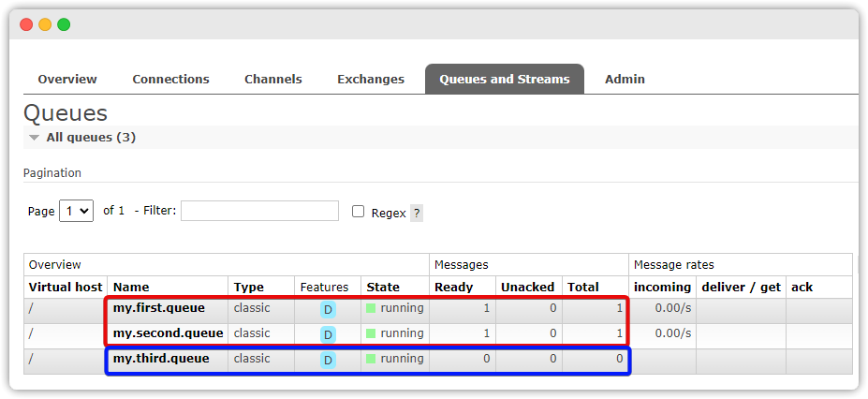The height and width of the screenshot is (399, 868).
Task: Open the my.third.queue link
Action: point(161,359)
